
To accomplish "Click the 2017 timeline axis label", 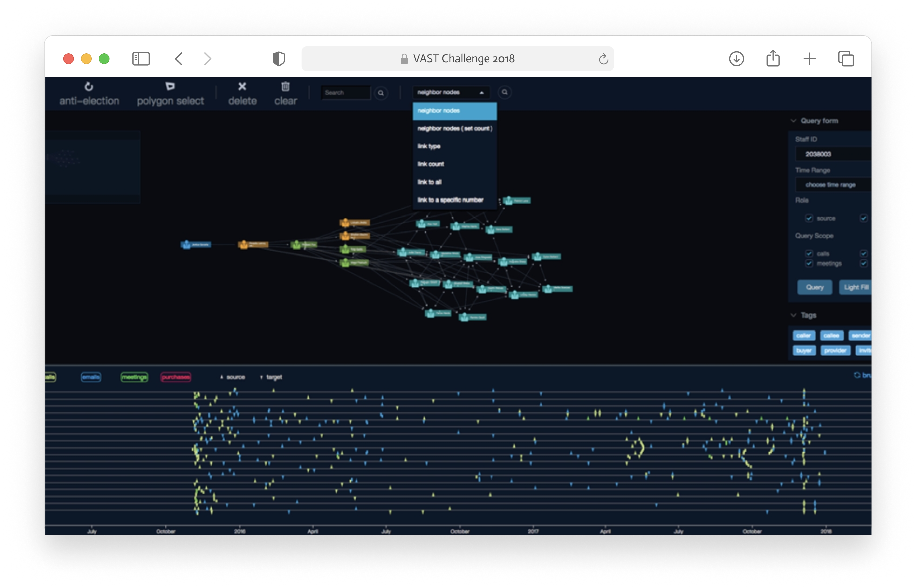I will point(533,532).
